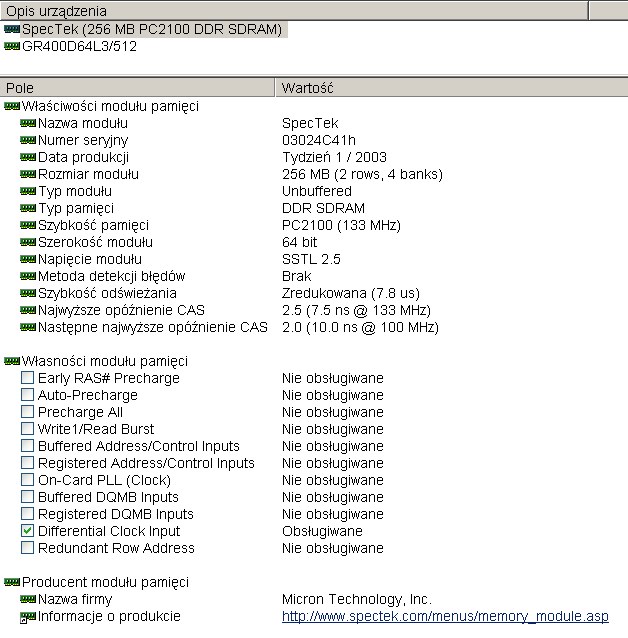The height and width of the screenshot is (638, 628).
Task: Click the Wartość column header
Action: pyautogui.click(x=452, y=88)
